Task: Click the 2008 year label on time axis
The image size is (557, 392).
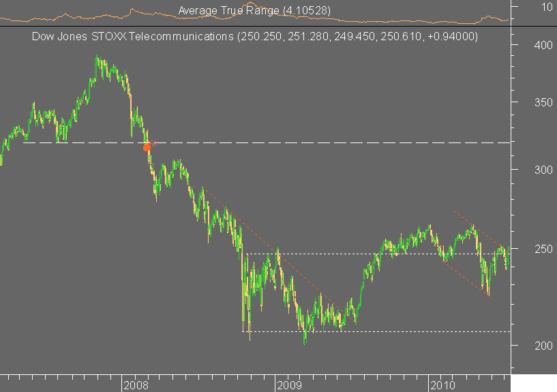Action: (136, 385)
